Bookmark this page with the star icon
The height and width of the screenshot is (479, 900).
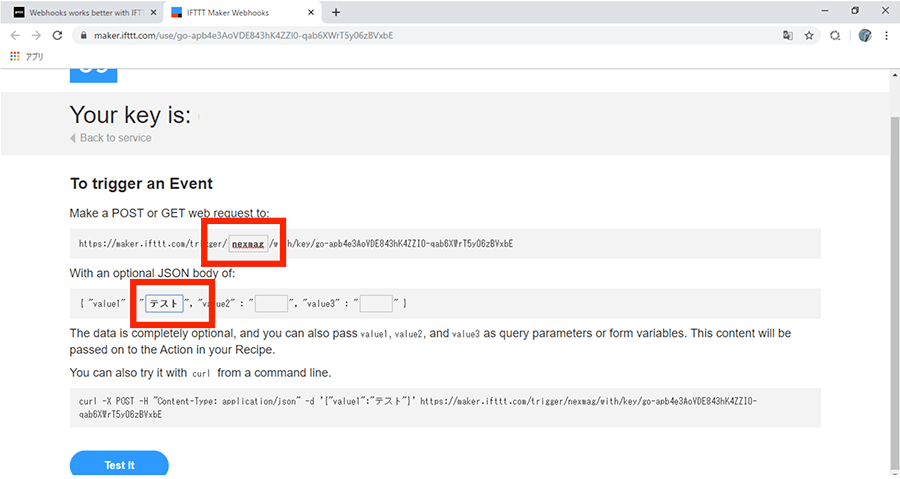(x=809, y=36)
